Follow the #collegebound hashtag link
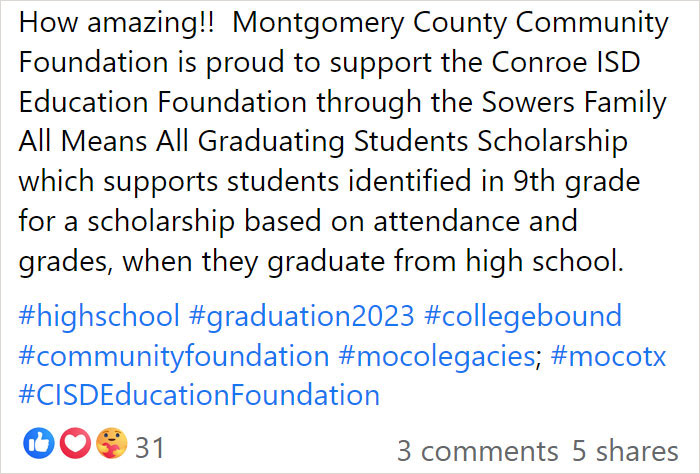Viewport: 700px width, 474px height. pyautogui.click(x=522, y=316)
